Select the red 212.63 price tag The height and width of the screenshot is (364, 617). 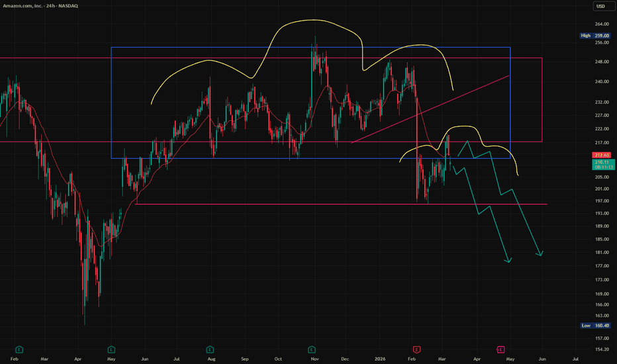point(598,156)
